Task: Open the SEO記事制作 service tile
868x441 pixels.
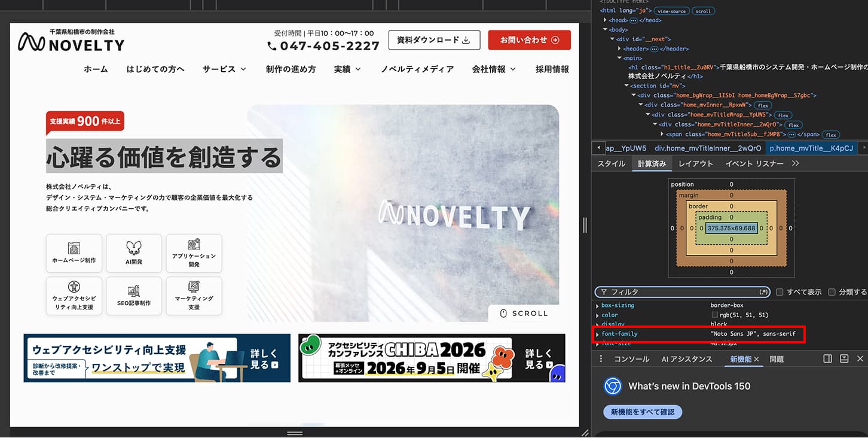Action: 134,296
